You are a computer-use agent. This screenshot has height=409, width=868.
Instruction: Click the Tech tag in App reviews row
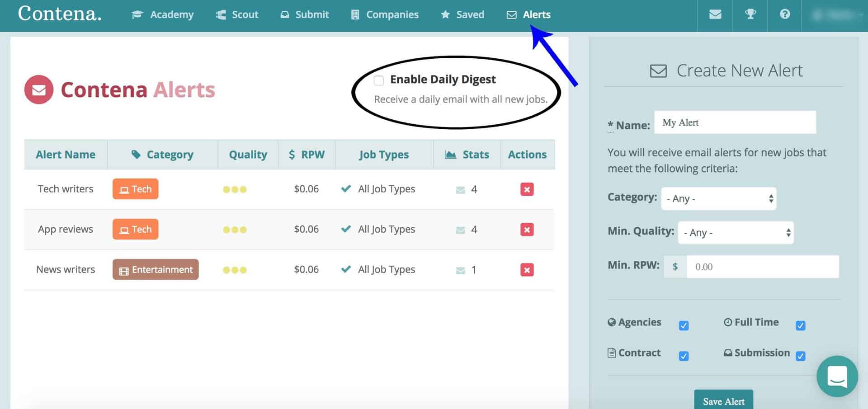point(135,229)
